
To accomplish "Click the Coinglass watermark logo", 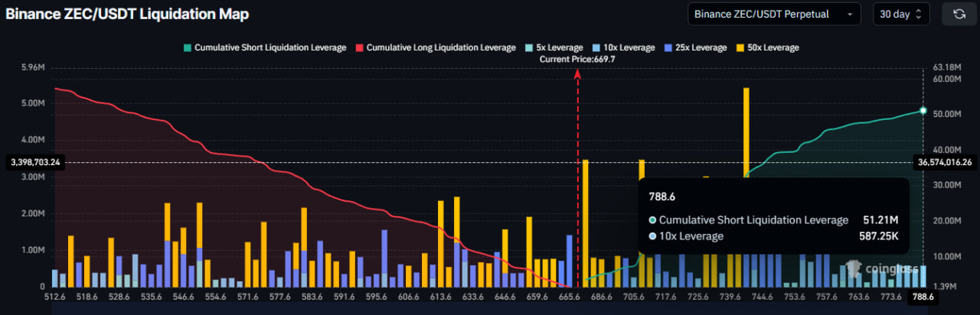I will 880,268.
